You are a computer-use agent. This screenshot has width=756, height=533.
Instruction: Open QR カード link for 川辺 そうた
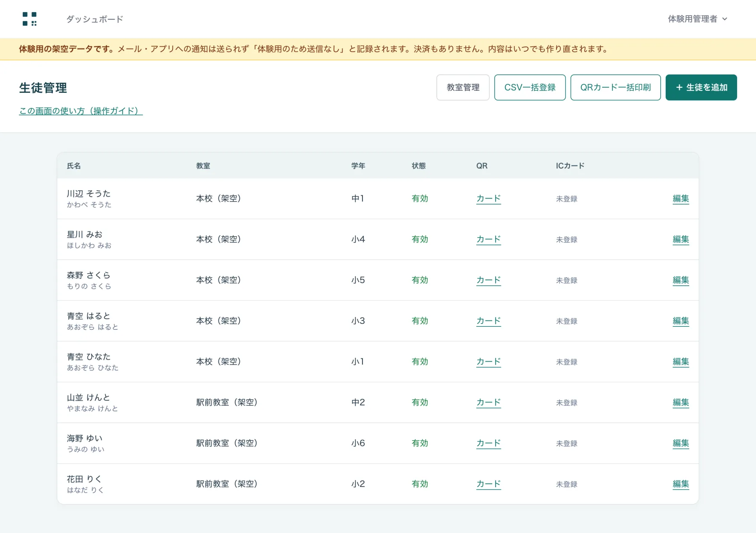coord(488,198)
